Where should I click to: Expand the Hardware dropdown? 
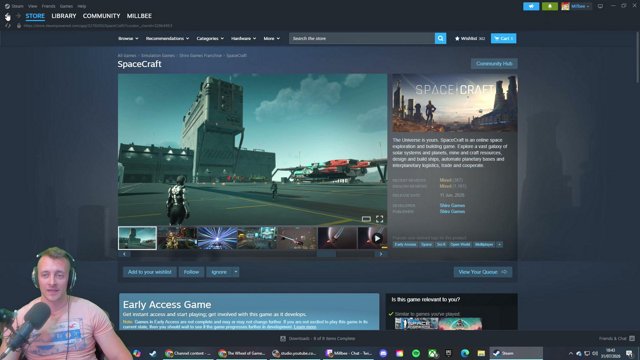[x=244, y=38]
